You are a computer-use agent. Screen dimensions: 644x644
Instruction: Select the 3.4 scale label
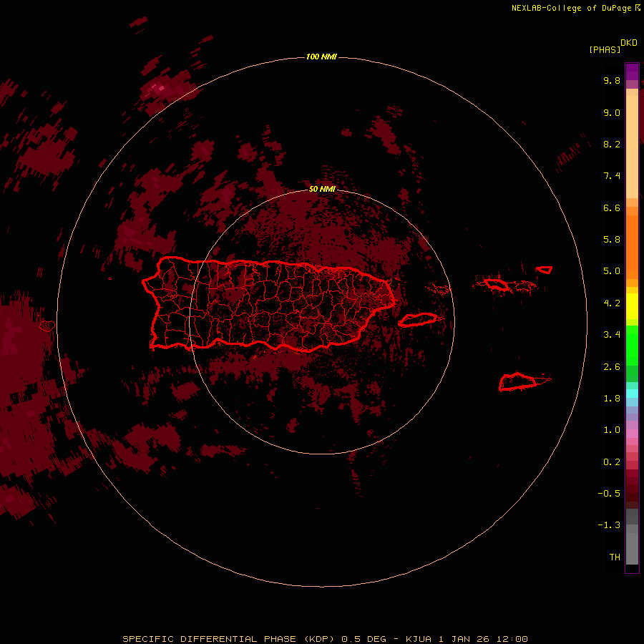612,335
